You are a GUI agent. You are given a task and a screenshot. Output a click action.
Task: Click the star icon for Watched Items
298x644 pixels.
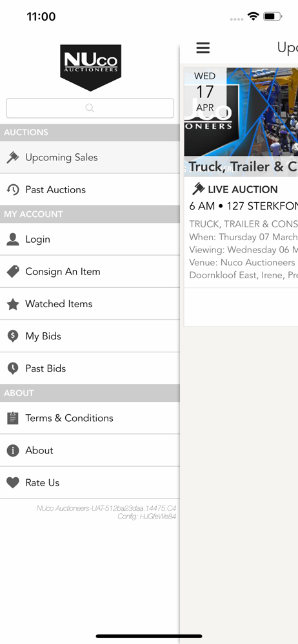point(13,304)
